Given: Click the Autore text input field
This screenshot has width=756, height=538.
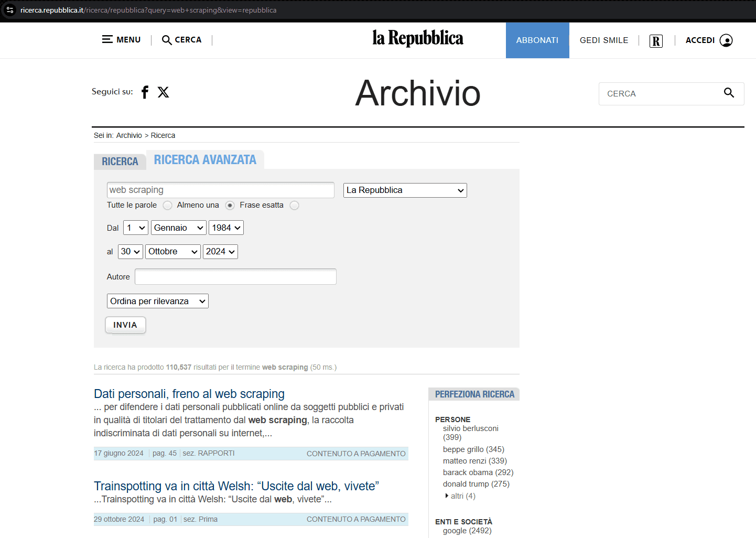Looking at the screenshot, I should click(235, 277).
